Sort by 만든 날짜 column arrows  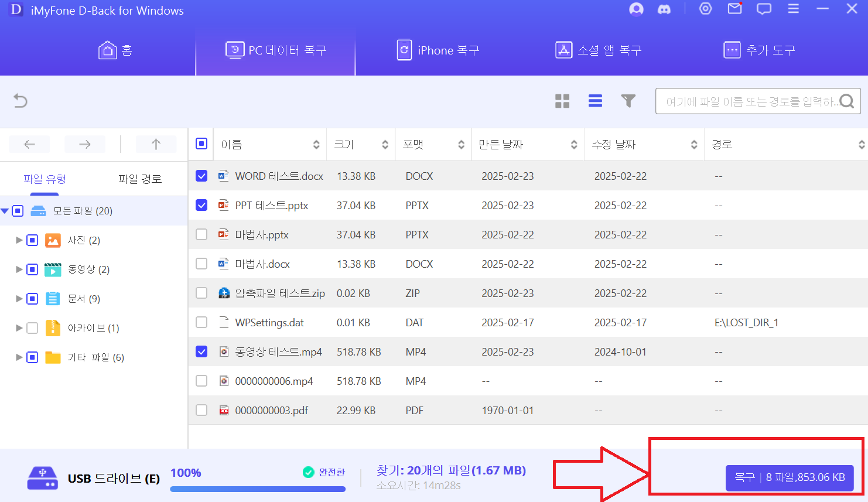point(574,145)
